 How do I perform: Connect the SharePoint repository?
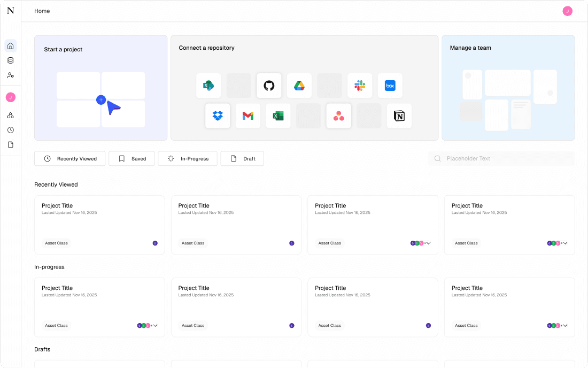tap(208, 86)
